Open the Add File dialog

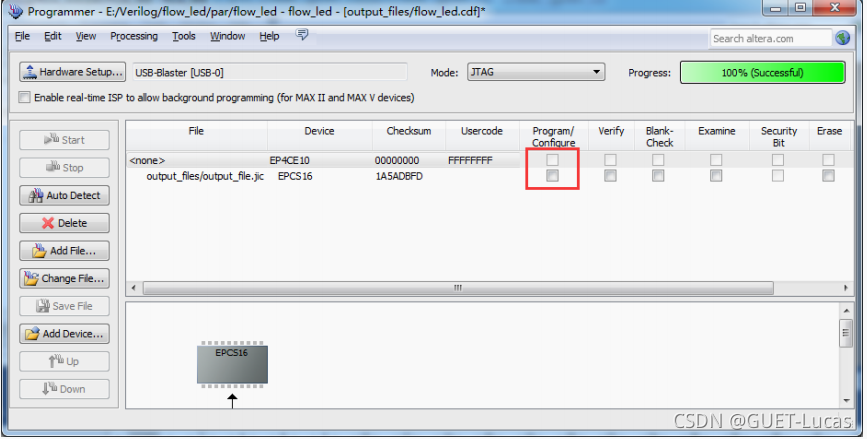point(64,250)
